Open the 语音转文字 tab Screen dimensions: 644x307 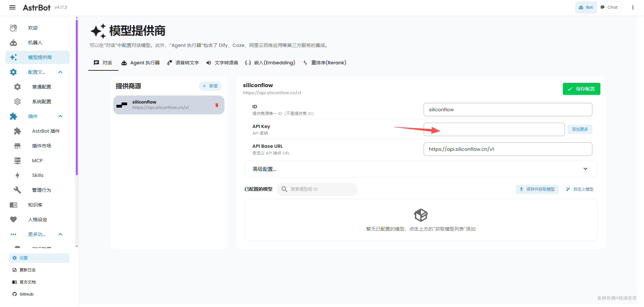[183, 63]
